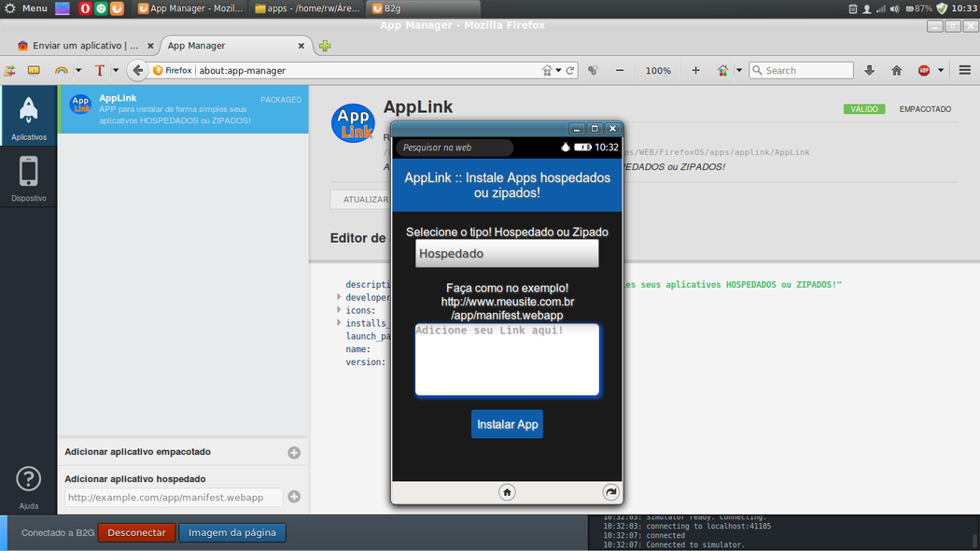Click the Firefox downloads arrow icon

(x=869, y=70)
